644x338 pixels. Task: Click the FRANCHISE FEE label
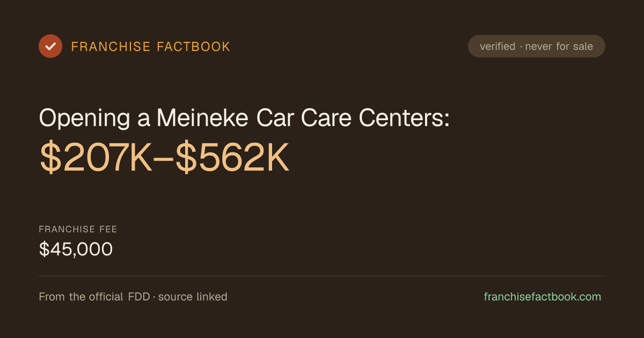tap(78, 230)
